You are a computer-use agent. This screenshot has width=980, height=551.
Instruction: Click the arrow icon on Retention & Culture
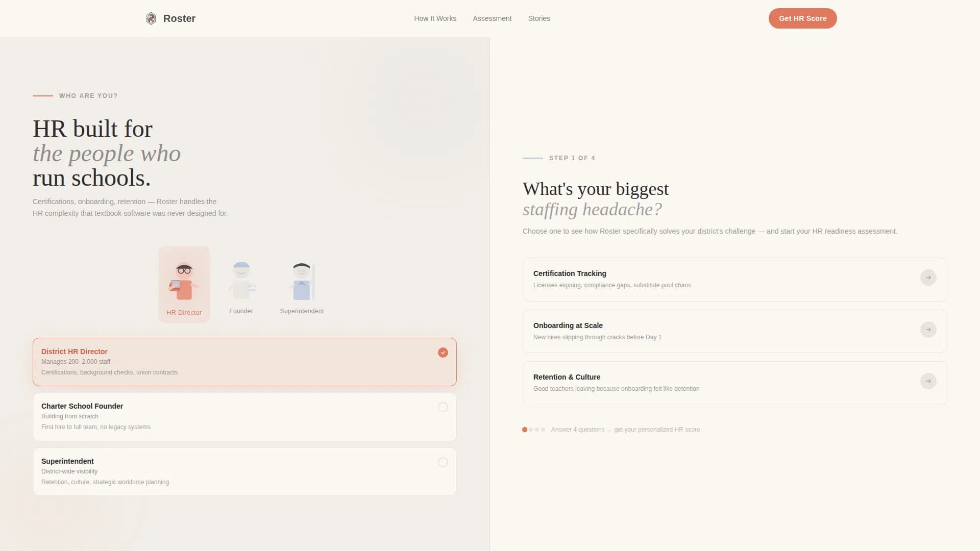(x=928, y=381)
